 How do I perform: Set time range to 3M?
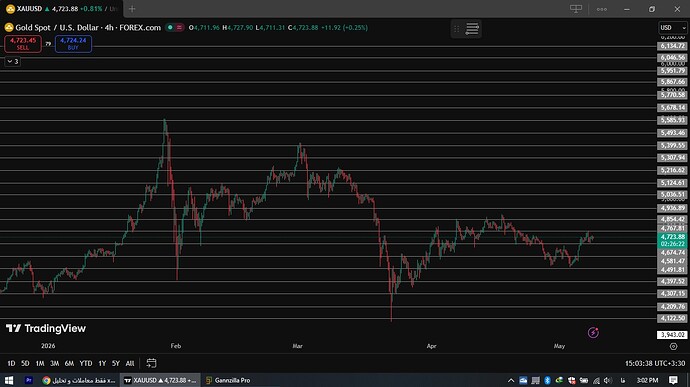pyautogui.click(x=55, y=363)
